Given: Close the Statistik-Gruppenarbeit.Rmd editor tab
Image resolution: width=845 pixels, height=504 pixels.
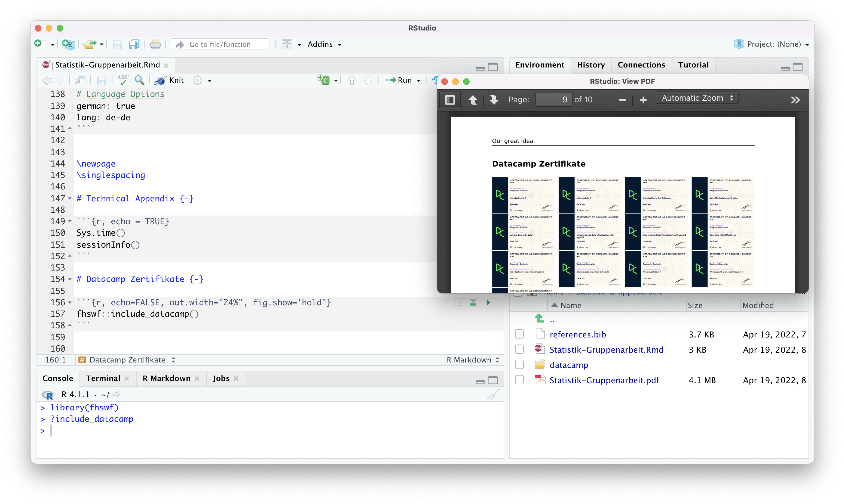Looking at the screenshot, I should 166,65.
